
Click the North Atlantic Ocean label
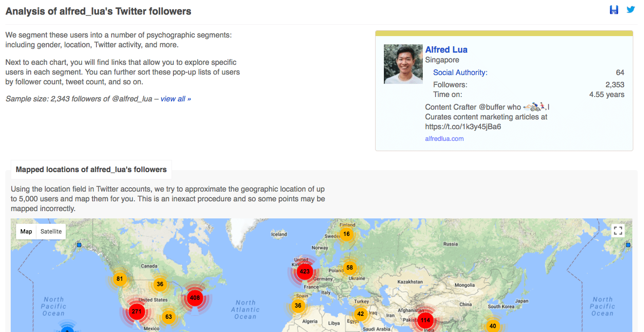click(246, 310)
